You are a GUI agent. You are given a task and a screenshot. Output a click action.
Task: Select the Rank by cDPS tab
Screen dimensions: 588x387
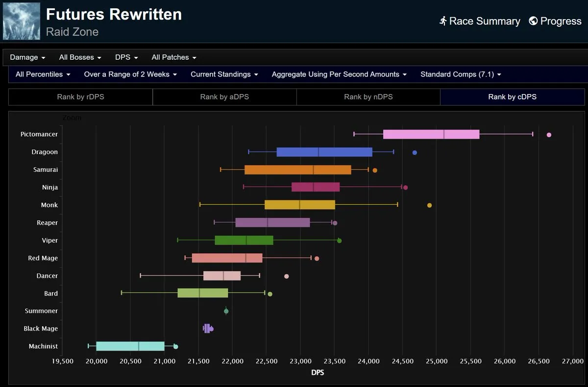click(512, 97)
